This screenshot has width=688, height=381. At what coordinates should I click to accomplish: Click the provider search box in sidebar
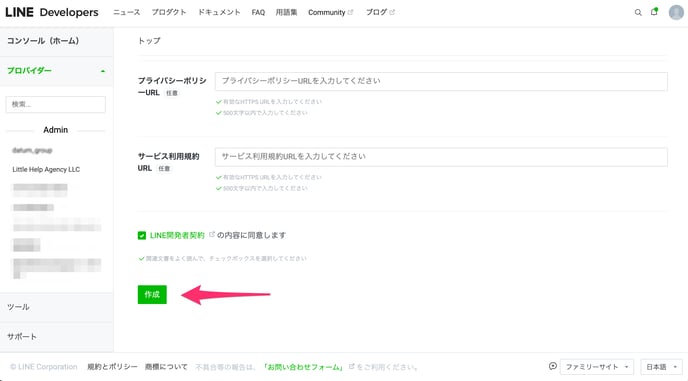click(x=56, y=104)
